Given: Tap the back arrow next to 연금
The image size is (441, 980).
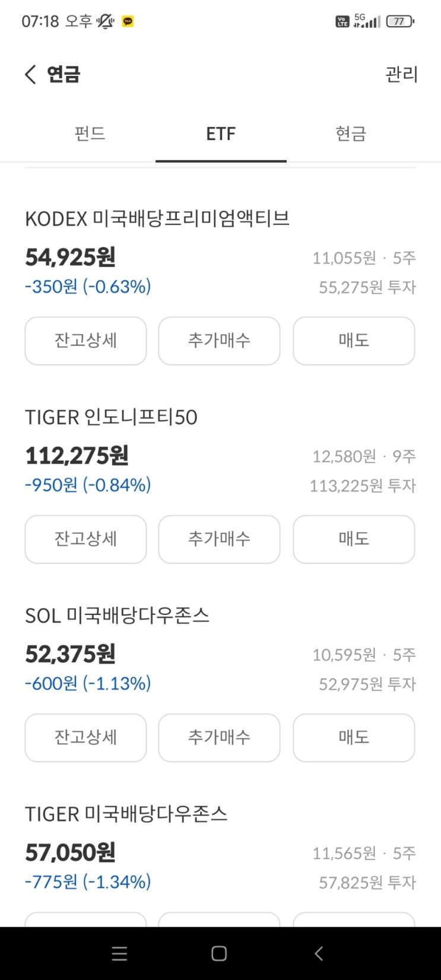Looking at the screenshot, I should pos(31,75).
